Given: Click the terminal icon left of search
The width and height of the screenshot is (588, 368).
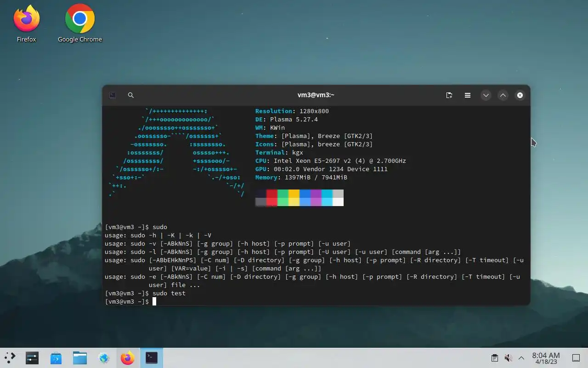Looking at the screenshot, I should tap(113, 95).
